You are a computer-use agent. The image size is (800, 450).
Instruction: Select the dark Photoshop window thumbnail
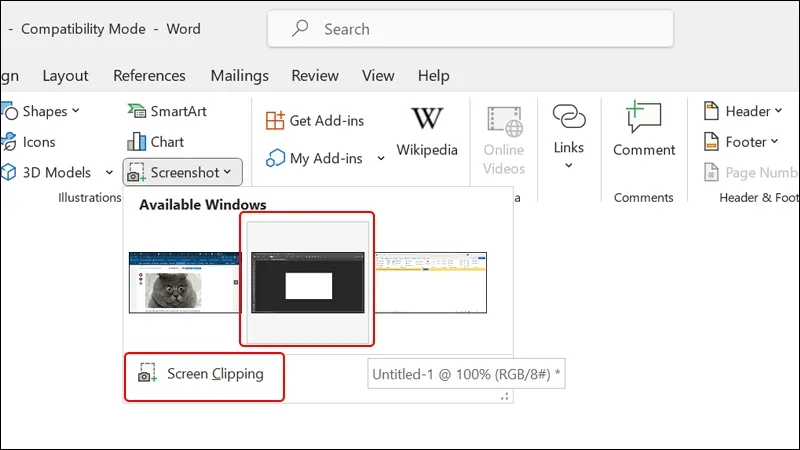[x=308, y=282]
